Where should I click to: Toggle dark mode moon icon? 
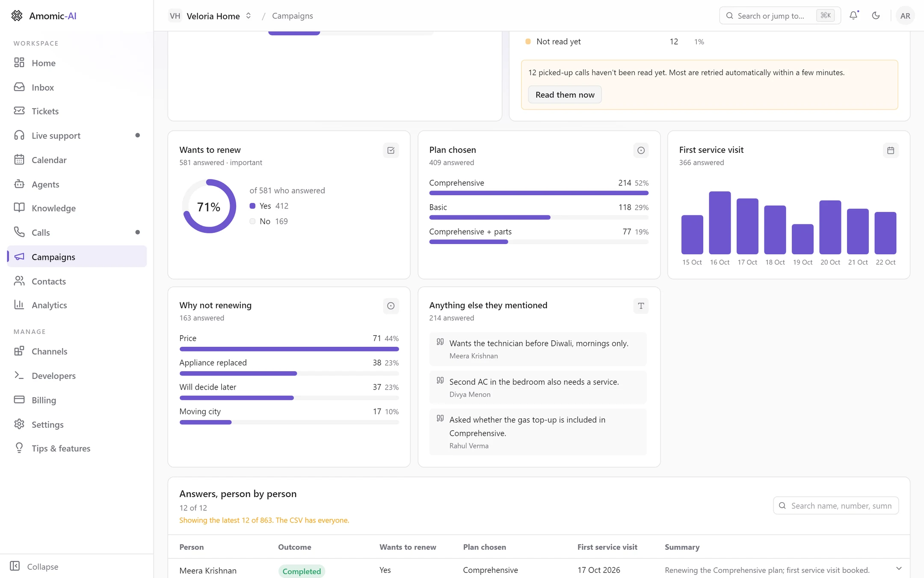click(876, 15)
